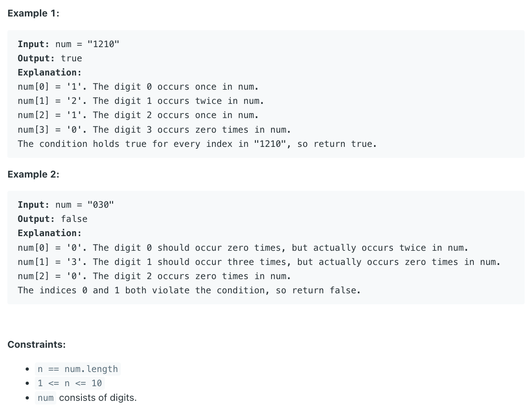Click the line starting with num[3] = '0'
Screen dimensions: 532x410
pyautogui.click(x=154, y=130)
